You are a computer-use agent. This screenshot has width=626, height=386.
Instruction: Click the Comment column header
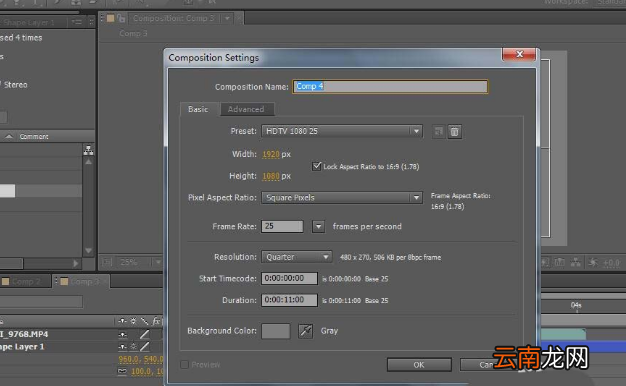pyautogui.click(x=34, y=137)
